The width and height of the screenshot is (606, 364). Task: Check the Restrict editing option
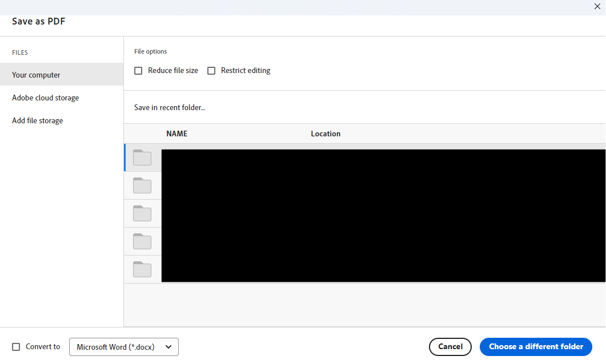pyautogui.click(x=211, y=70)
